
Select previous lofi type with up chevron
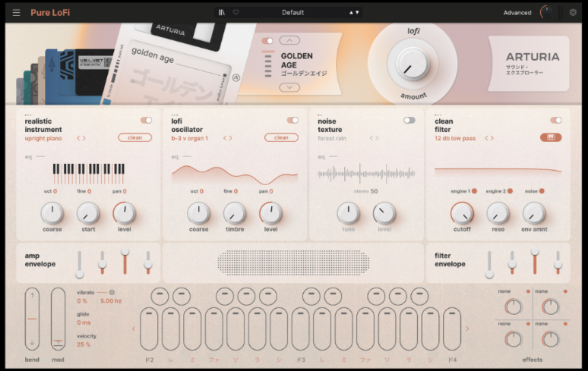click(289, 40)
